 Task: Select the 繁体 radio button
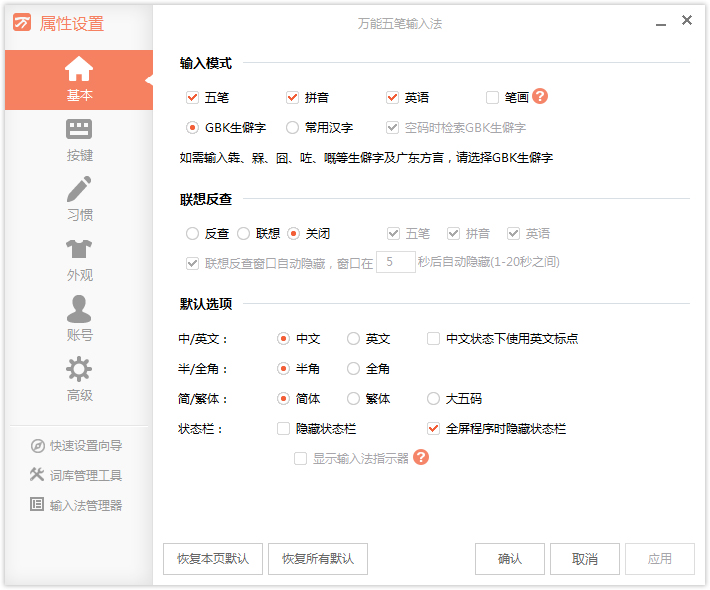click(x=353, y=398)
